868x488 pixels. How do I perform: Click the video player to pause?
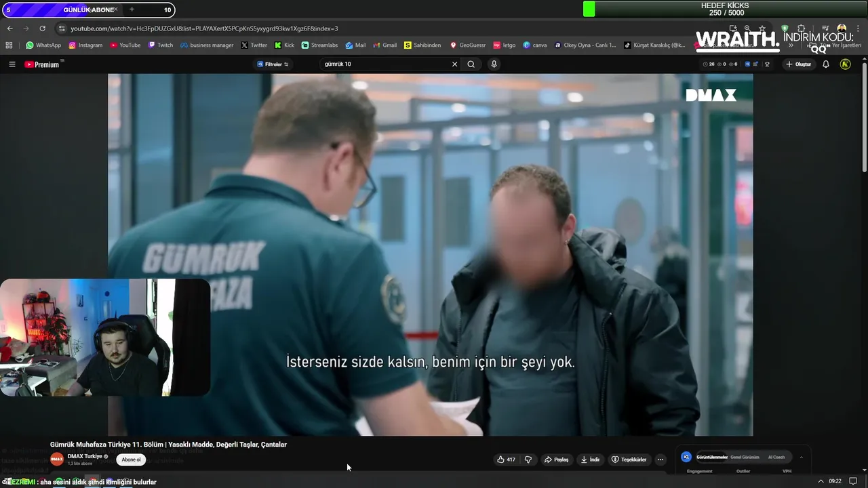click(x=430, y=254)
